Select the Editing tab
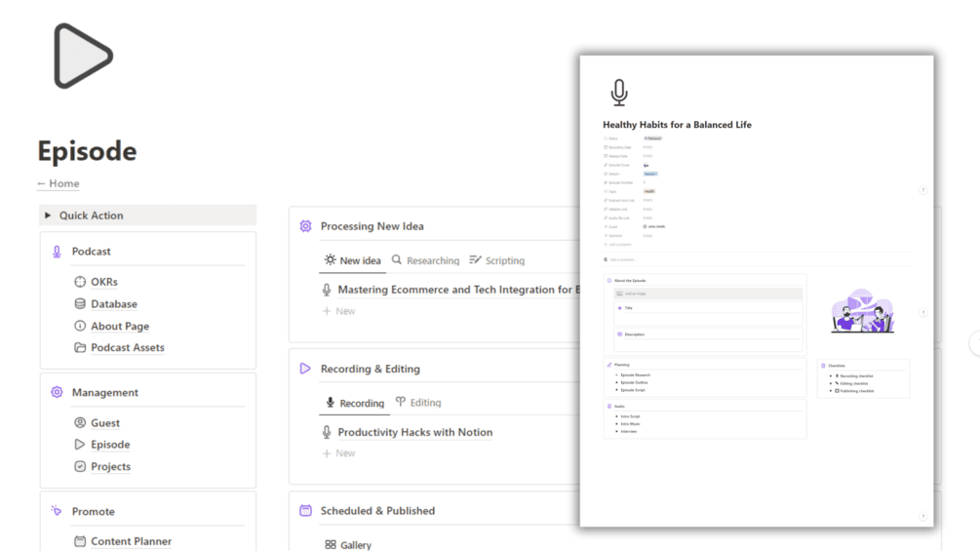 pos(418,403)
